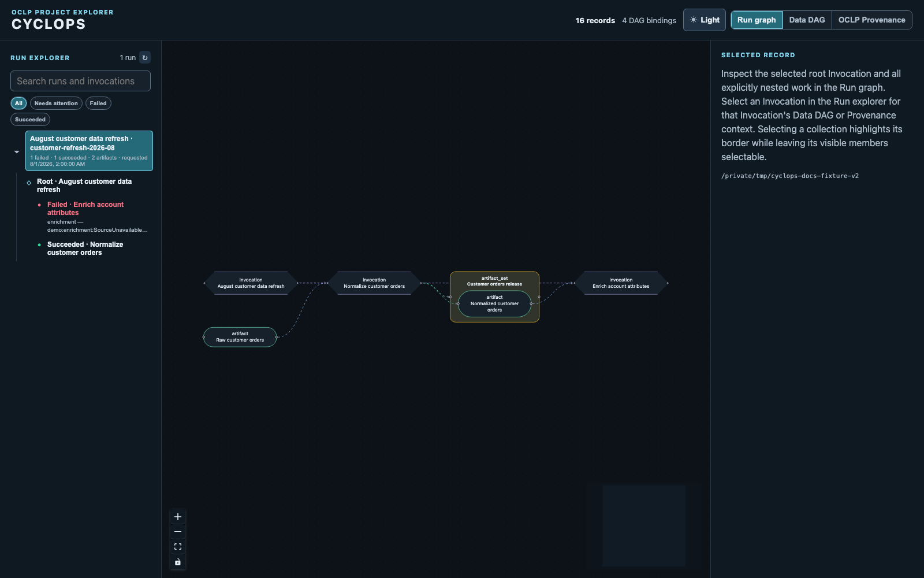Open the Run graph tab
Image resolution: width=924 pixels, height=578 pixels.
757,20
